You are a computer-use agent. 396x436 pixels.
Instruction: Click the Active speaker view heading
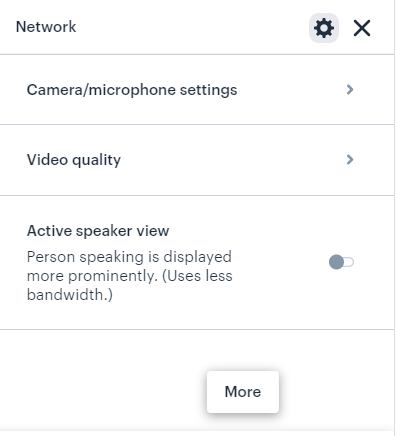pos(98,231)
